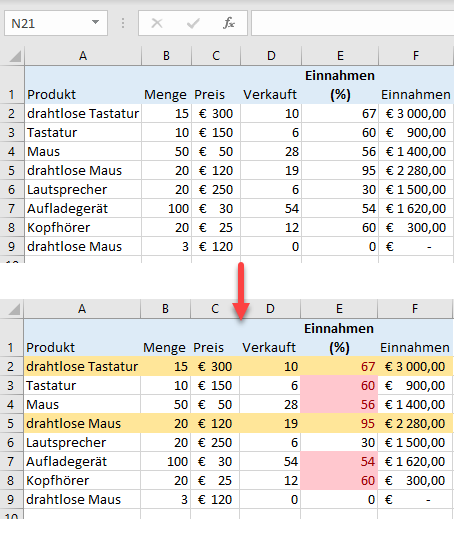Viewport: 456px width, 541px height.
Task: Click red 67 cell in bottom sheet
Action: pos(339,366)
